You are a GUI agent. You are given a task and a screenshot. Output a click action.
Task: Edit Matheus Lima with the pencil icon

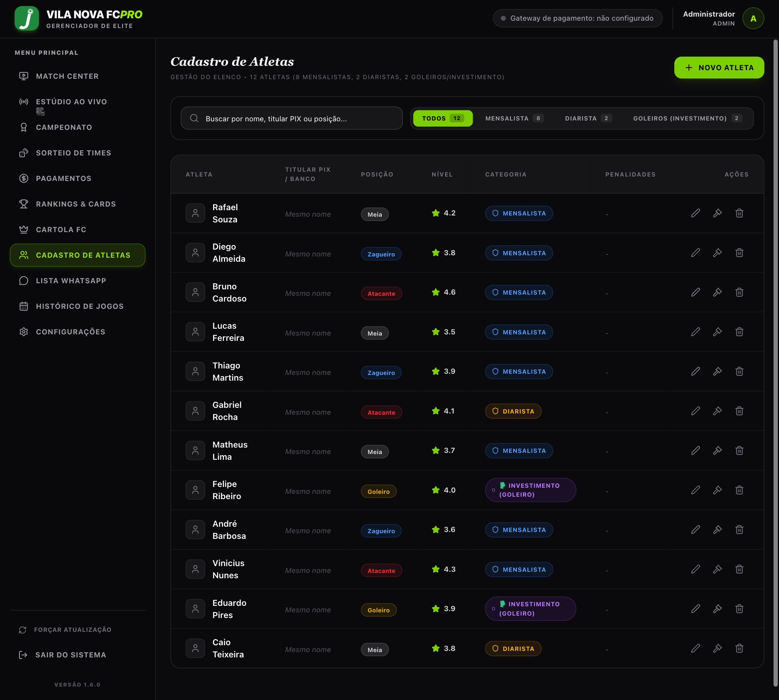695,450
